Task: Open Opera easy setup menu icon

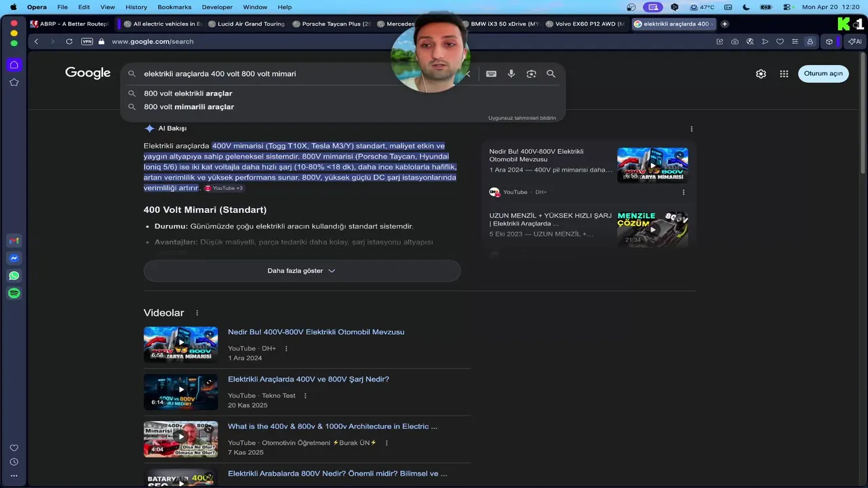Action: (795, 41)
